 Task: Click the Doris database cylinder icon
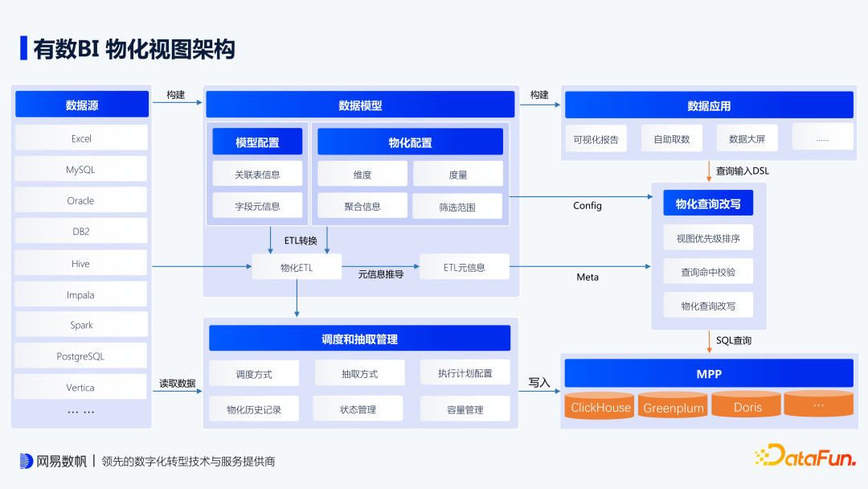pyautogui.click(x=746, y=406)
